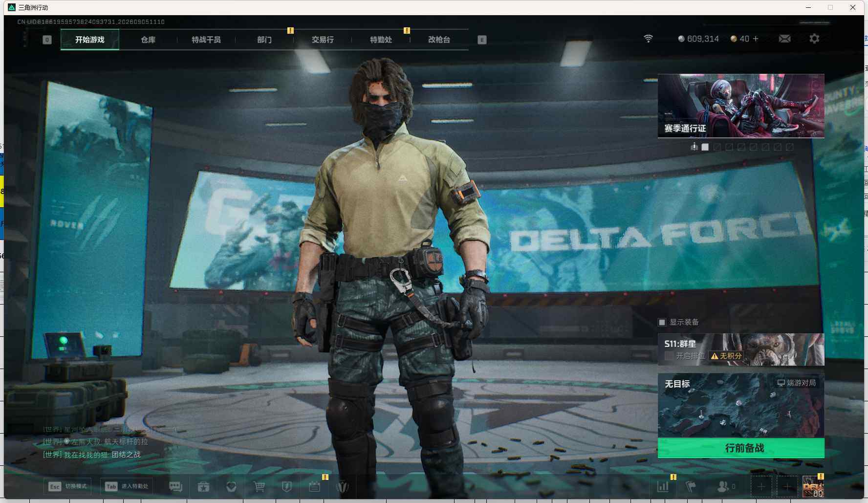The height and width of the screenshot is (503, 868).
Task: Click the 三角洲行动 title bar app icon
Action: [x=12, y=7]
